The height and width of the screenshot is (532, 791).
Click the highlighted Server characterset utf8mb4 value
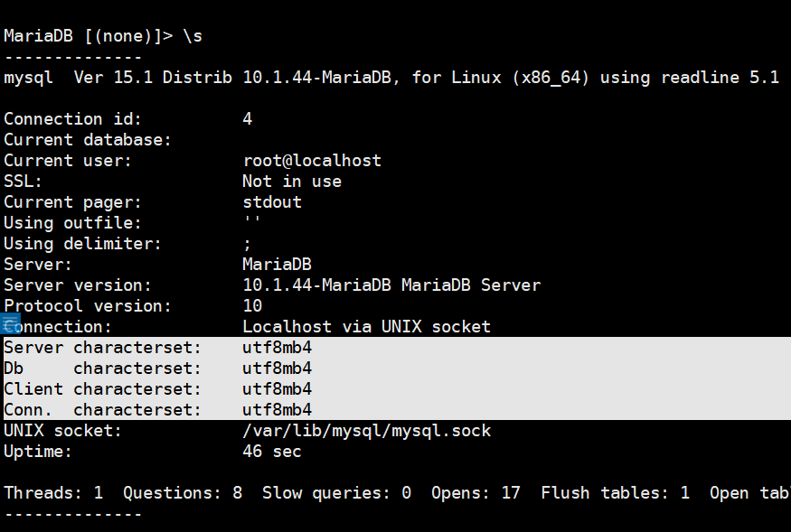277,348
